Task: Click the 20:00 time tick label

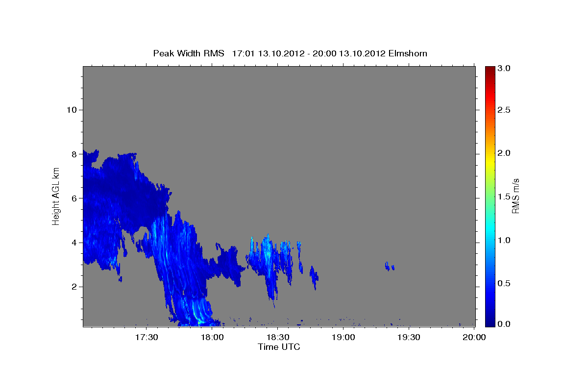Action: click(x=474, y=337)
